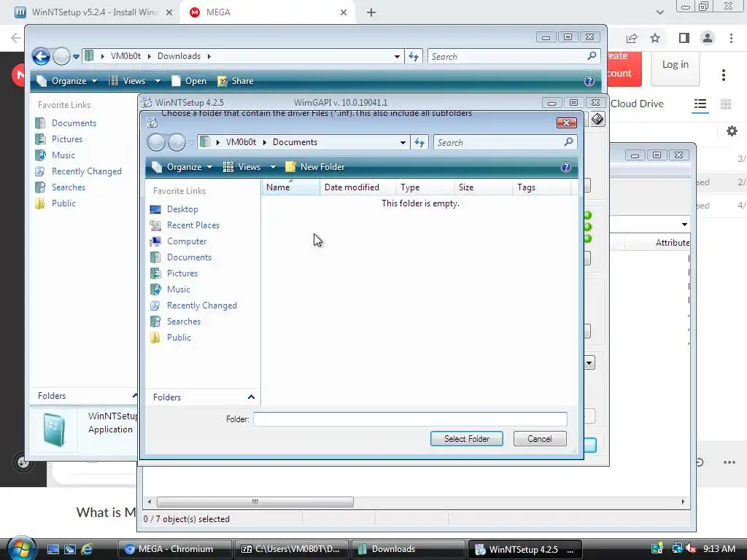Click Log in on MEGA page

(x=675, y=64)
